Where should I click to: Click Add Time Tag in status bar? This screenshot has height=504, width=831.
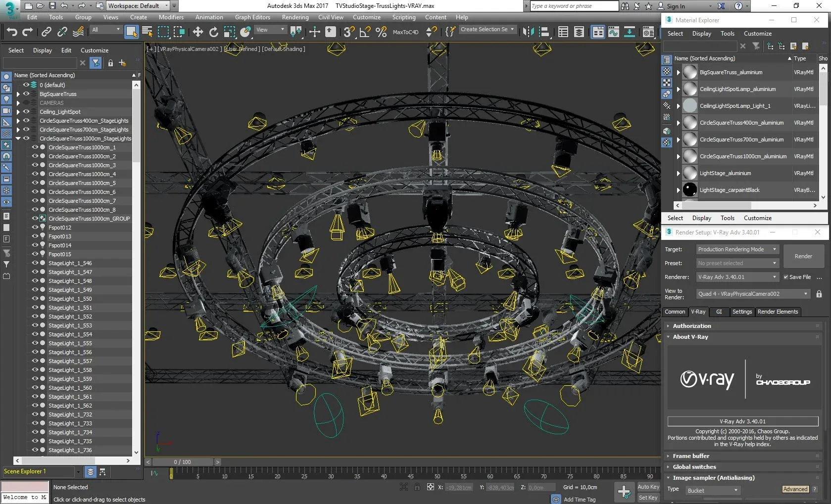tap(580, 500)
